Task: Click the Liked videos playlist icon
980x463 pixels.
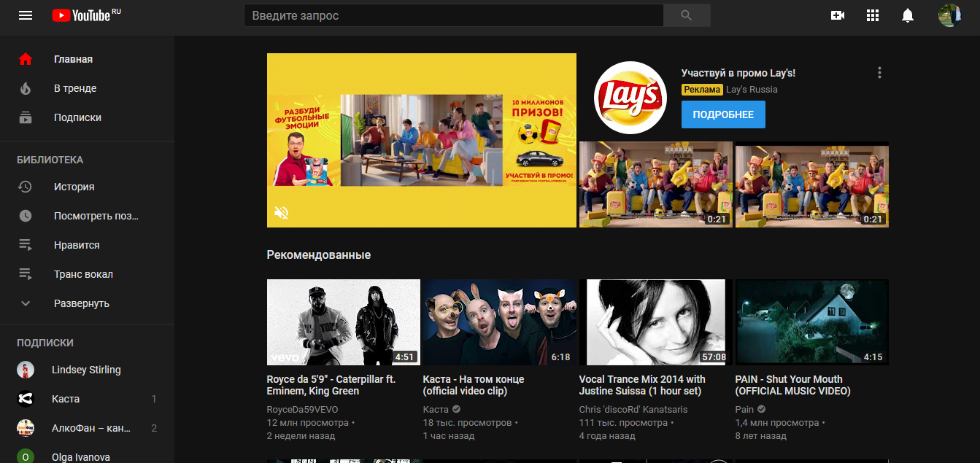Action: click(x=26, y=245)
